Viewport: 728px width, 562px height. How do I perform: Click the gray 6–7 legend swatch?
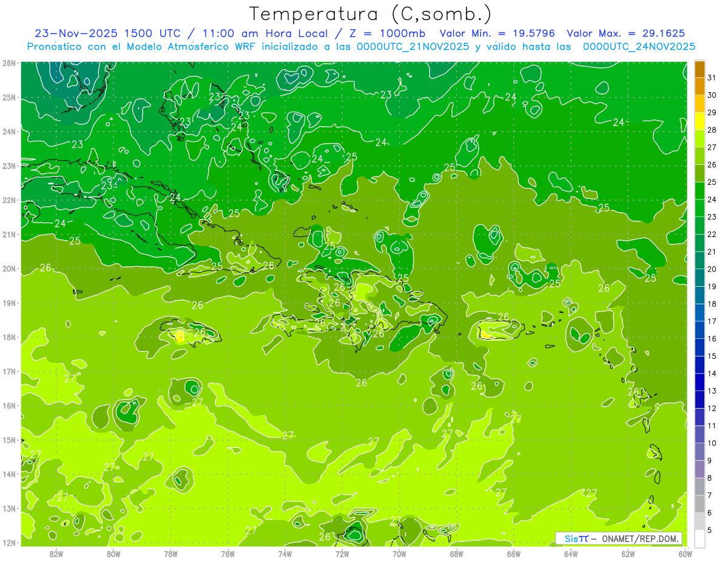699,504
